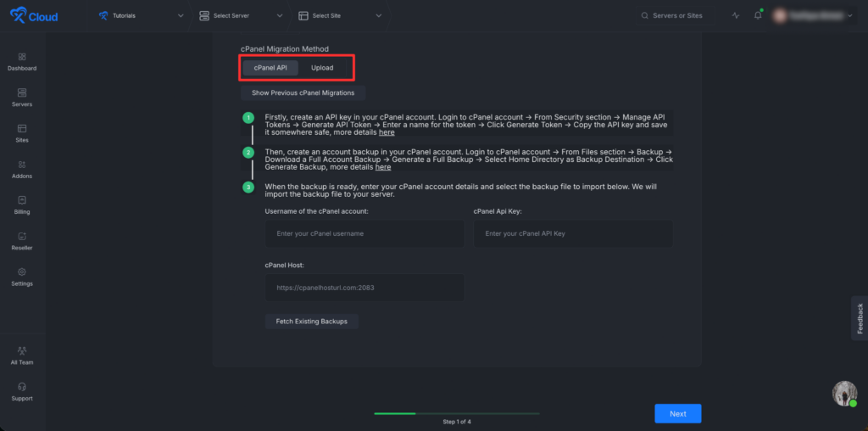Open the Feedback side tab
The width and height of the screenshot is (868, 431).
click(860, 318)
